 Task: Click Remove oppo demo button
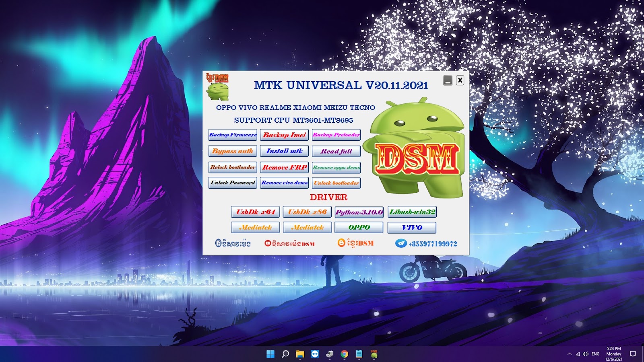[x=336, y=167]
